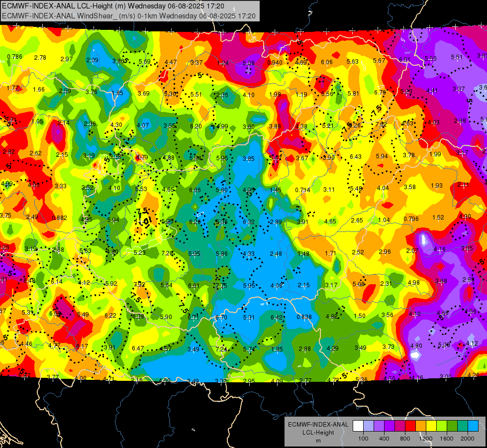
Task: Click the wind shear value '7.24'
Action: click(221, 349)
